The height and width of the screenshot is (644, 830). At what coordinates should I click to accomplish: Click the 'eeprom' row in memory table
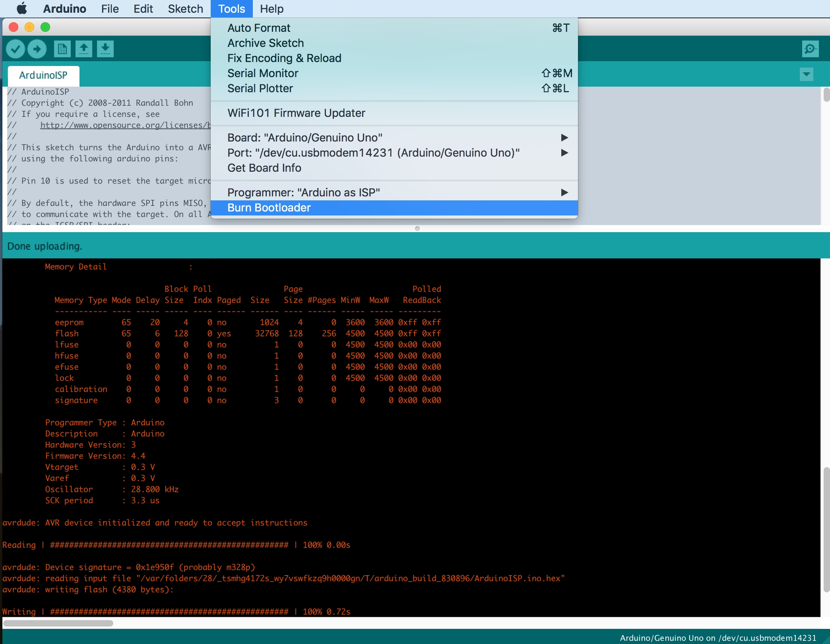pos(248,322)
